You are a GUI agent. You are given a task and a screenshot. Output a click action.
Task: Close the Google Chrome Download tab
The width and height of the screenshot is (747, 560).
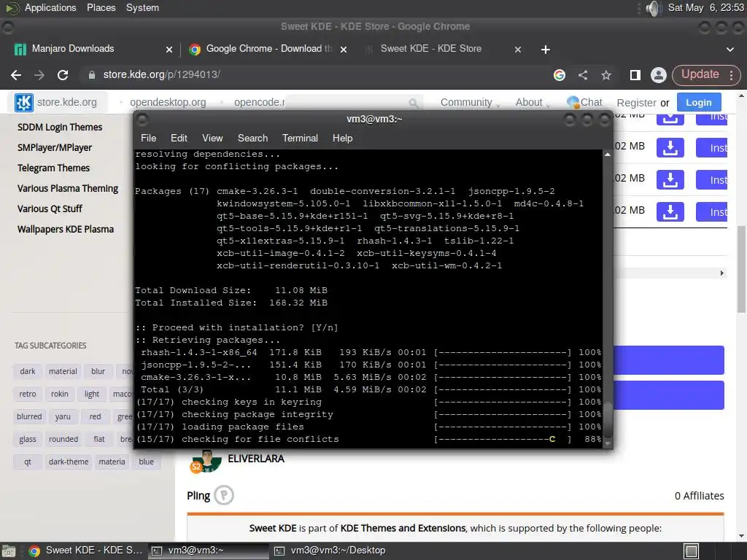(344, 49)
